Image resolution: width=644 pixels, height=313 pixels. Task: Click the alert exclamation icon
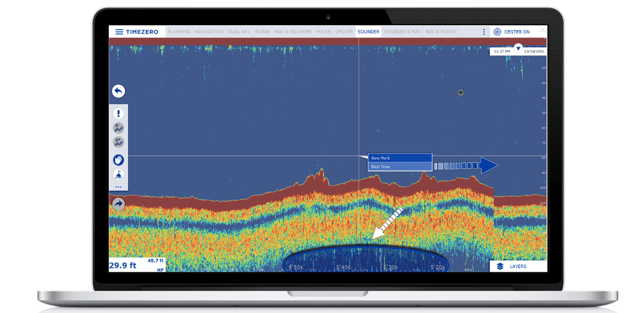click(x=118, y=113)
